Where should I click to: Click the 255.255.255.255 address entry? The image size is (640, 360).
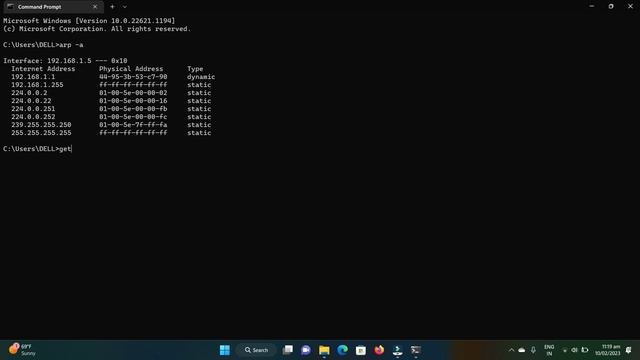pos(41,133)
